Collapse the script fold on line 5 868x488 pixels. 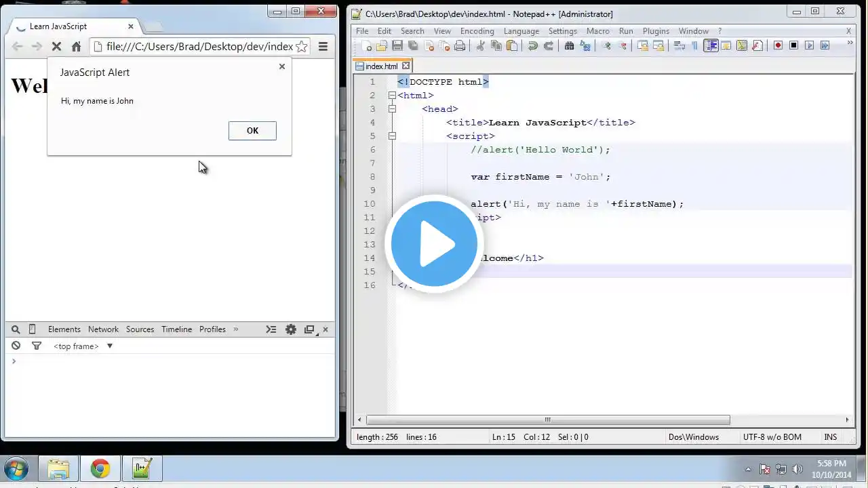point(392,136)
